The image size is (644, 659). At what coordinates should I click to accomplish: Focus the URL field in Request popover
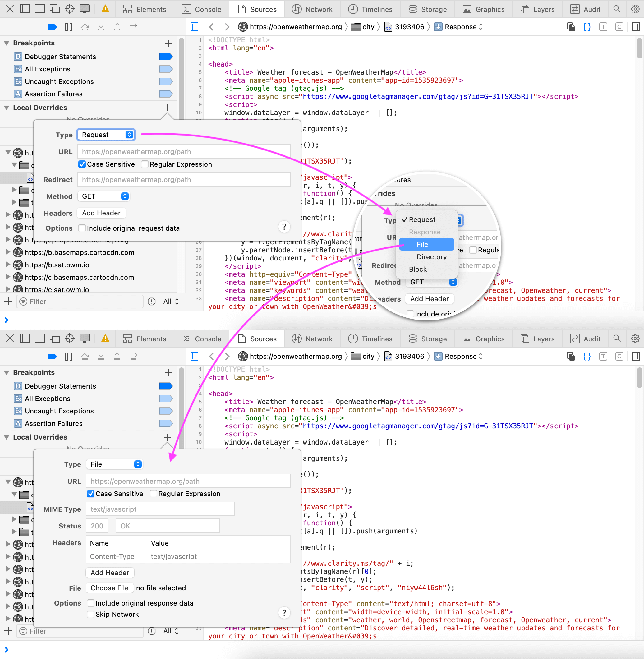[x=184, y=152]
